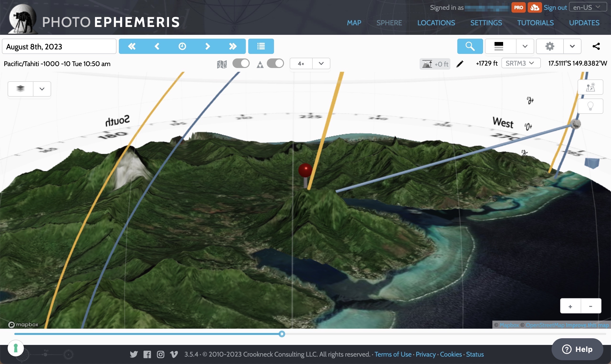611x364 pixels.
Task: Toggle the +0 ft height above ground button
Action: (x=435, y=64)
